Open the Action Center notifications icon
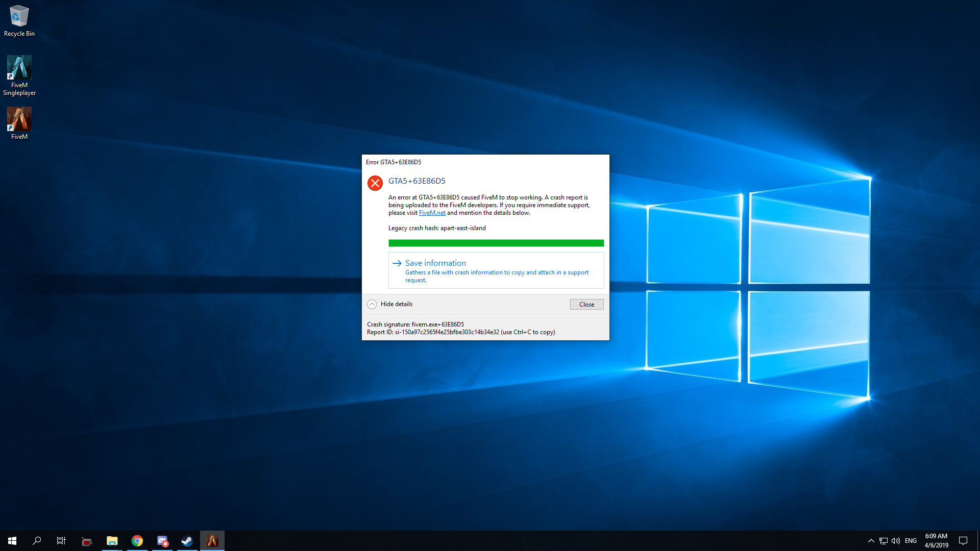980x551 pixels. [963, 541]
